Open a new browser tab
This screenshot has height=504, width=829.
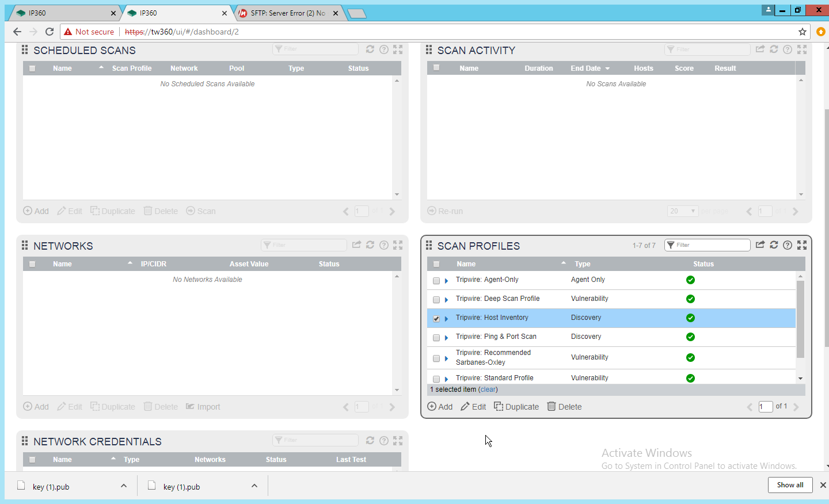tap(357, 13)
